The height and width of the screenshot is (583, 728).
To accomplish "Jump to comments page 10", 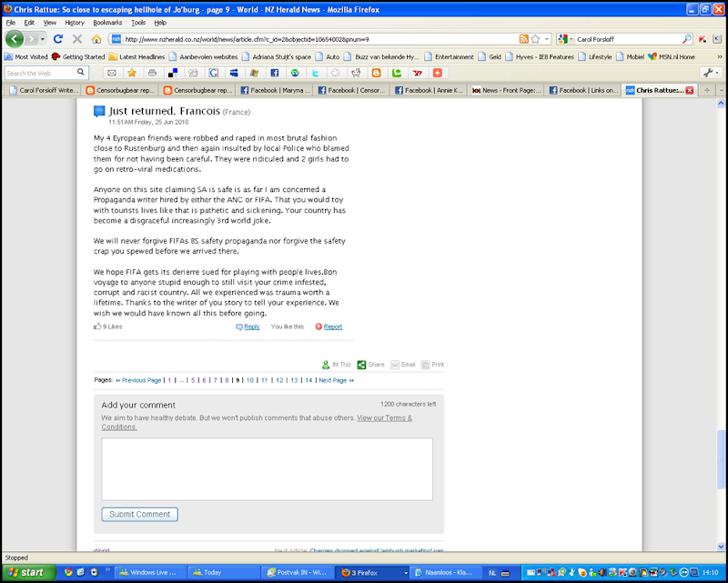I will pyautogui.click(x=249, y=380).
